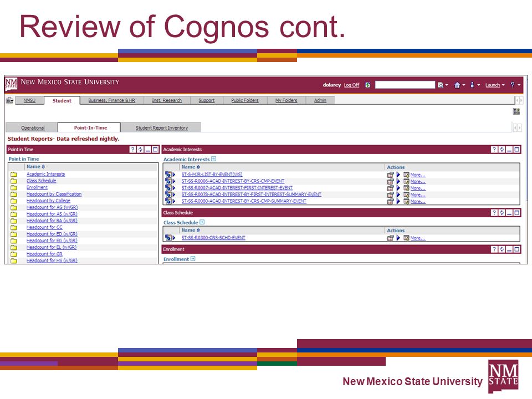Expand Academic Interests navigation arrow icon
The width and height of the screenshot is (532, 399).
(x=213, y=159)
